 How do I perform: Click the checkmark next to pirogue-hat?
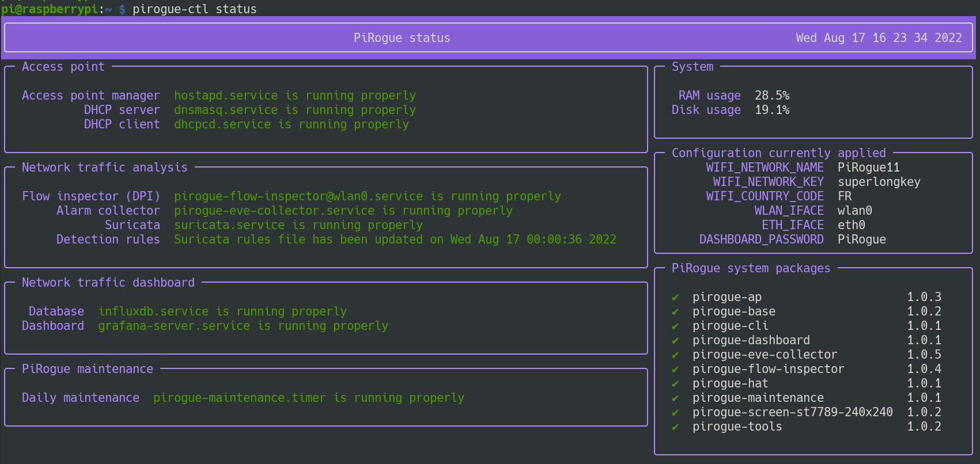coord(675,384)
